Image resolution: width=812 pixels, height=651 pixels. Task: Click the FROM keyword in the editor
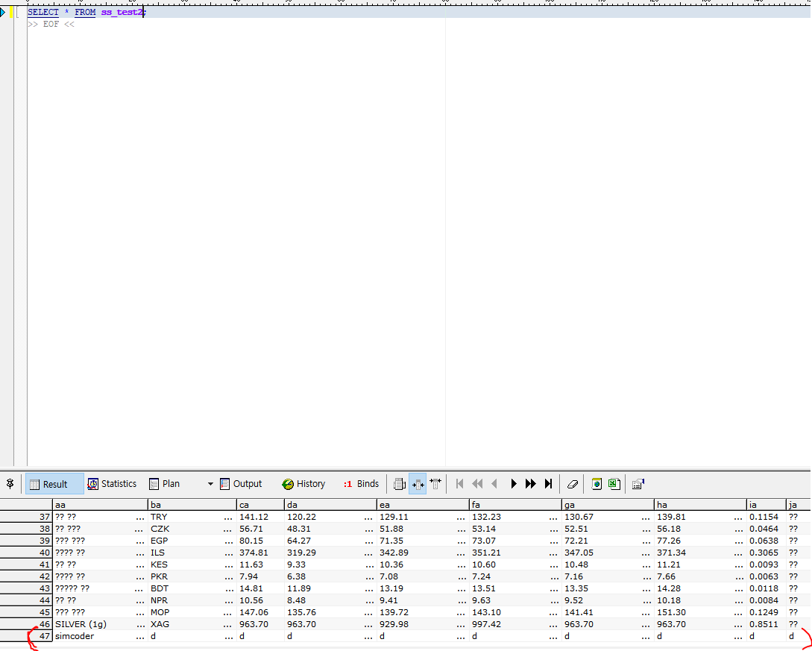tap(85, 12)
